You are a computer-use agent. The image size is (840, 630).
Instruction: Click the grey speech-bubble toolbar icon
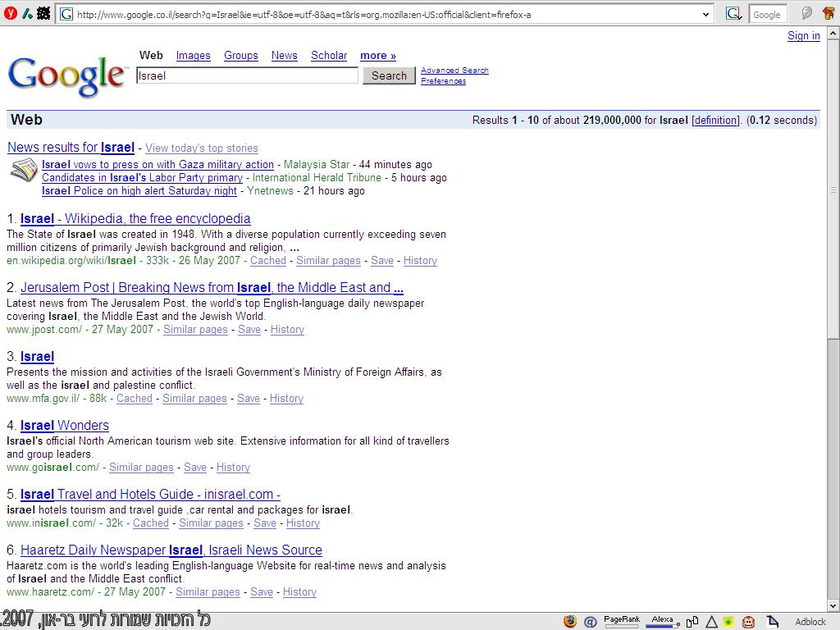coord(807,13)
